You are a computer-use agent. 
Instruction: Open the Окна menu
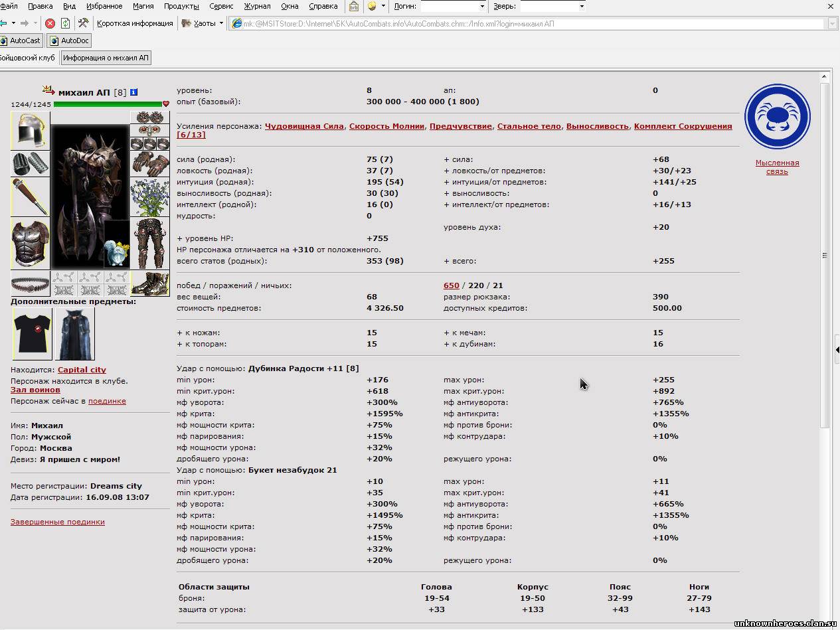tap(290, 6)
